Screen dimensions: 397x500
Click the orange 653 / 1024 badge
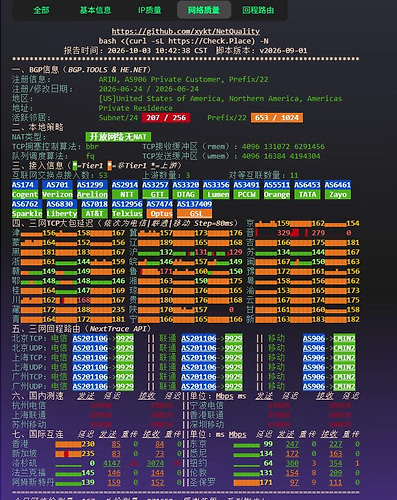[x=277, y=118]
